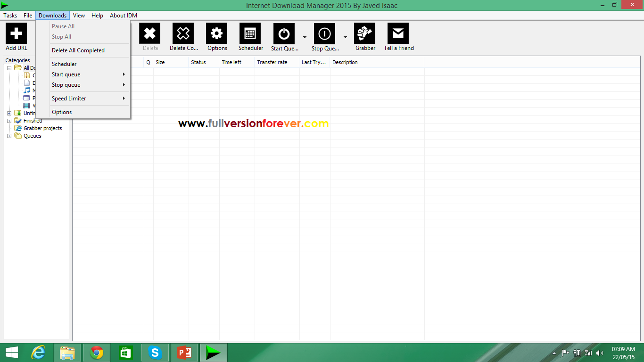Expand the Unfinished tree node
Screen dimensions: 644x362
tap(9, 113)
